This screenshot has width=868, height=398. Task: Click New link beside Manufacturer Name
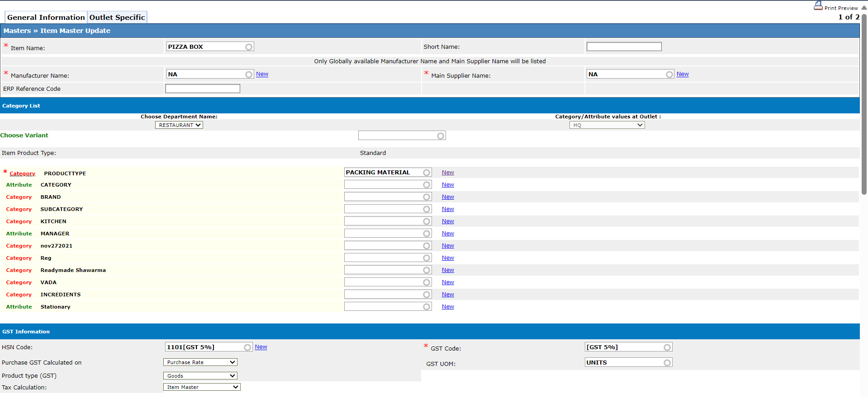(x=262, y=74)
